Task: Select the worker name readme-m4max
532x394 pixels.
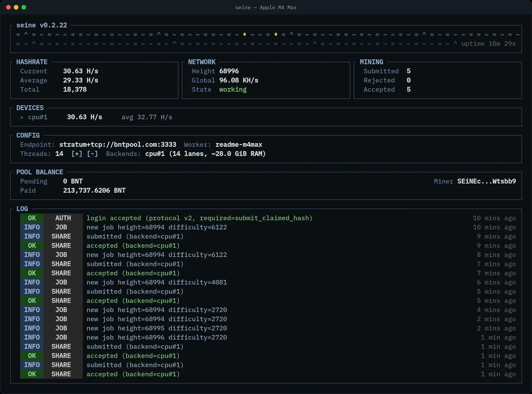Action: pyautogui.click(x=239, y=145)
